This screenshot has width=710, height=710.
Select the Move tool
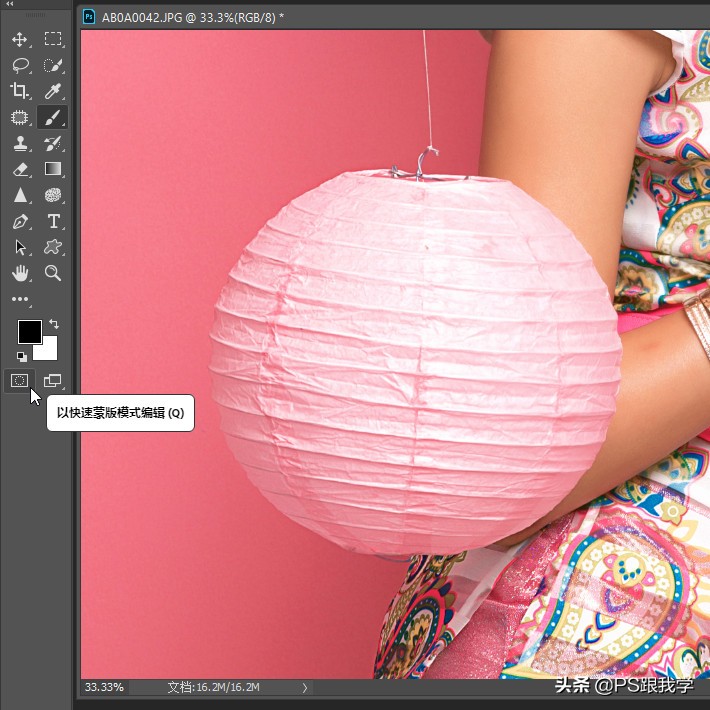click(x=19, y=39)
